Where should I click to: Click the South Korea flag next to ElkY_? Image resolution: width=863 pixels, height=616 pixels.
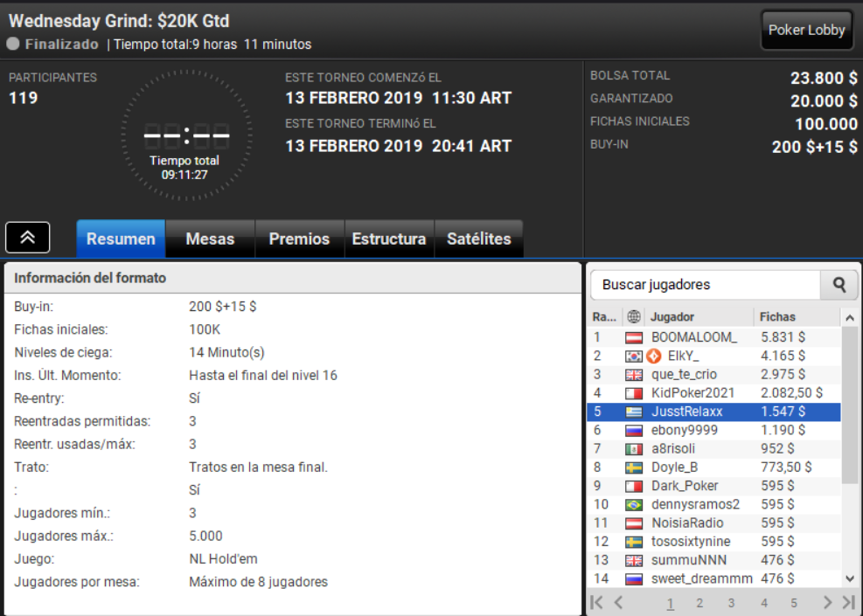pos(634,356)
